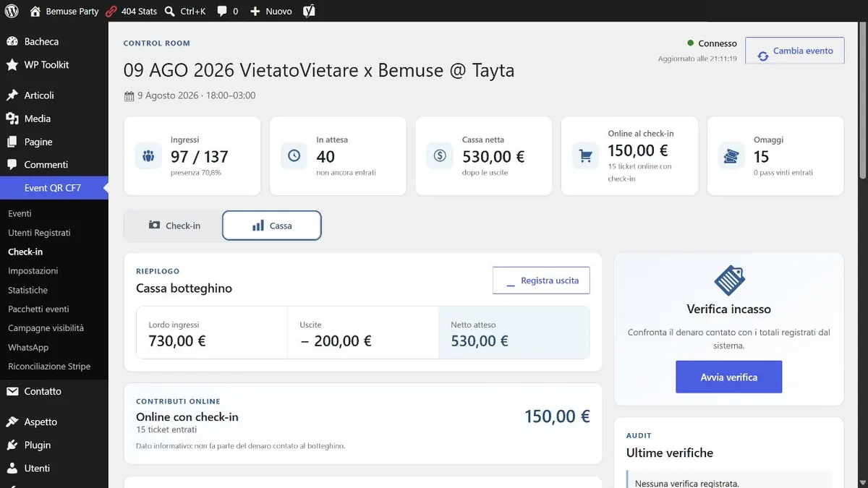
Task: Click the Ultime verifiche heading
Action: (x=670, y=453)
